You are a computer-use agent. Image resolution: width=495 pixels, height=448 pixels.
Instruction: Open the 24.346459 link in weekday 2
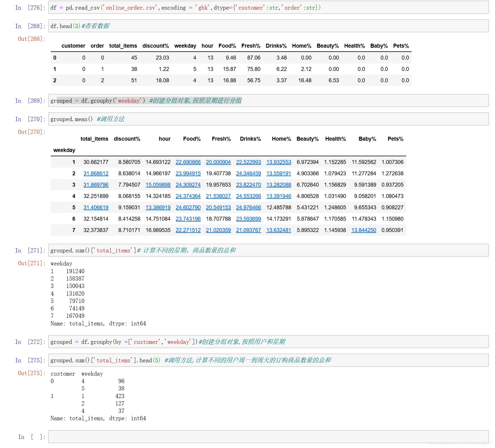248,173
